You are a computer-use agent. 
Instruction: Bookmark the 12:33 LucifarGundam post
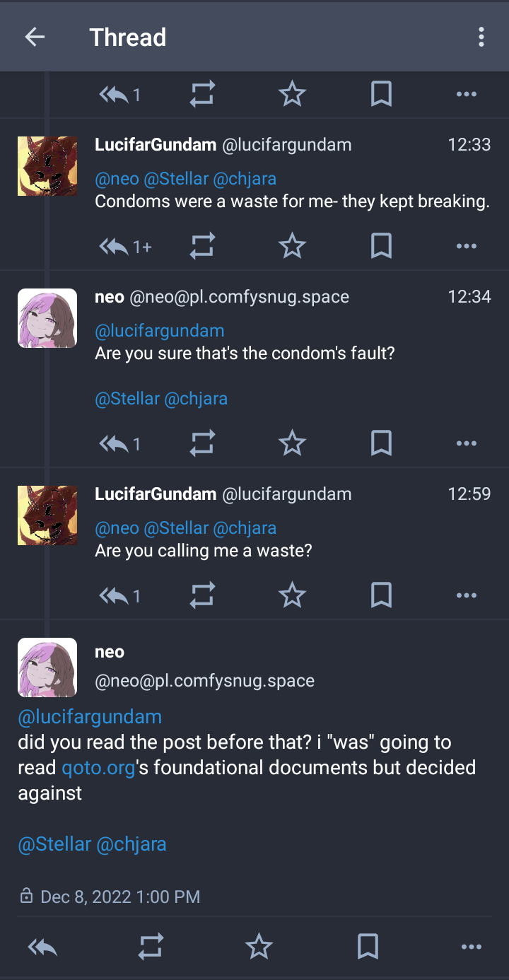point(381,246)
